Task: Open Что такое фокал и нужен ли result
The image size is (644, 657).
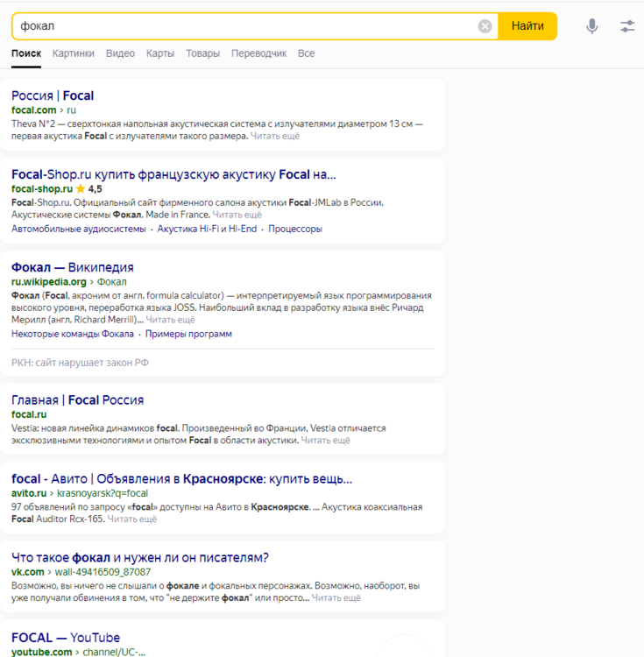Action: pyautogui.click(x=140, y=558)
